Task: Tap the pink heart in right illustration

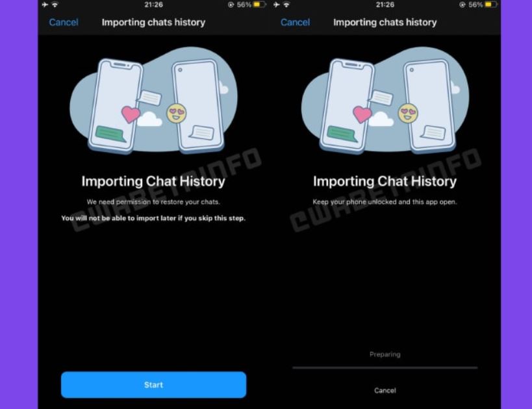Action: (x=362, y=114)
